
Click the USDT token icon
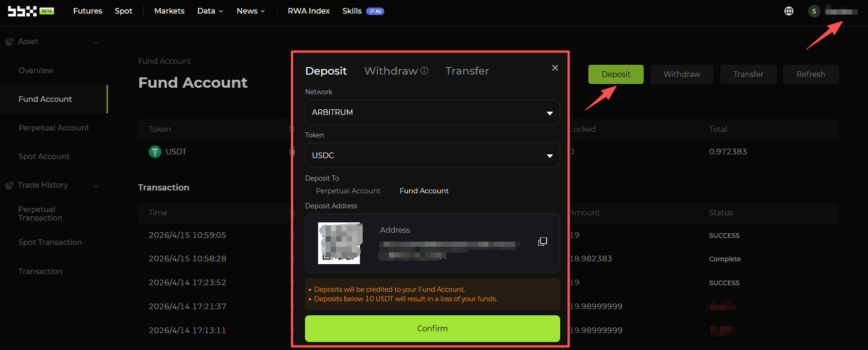coord(155,152)
